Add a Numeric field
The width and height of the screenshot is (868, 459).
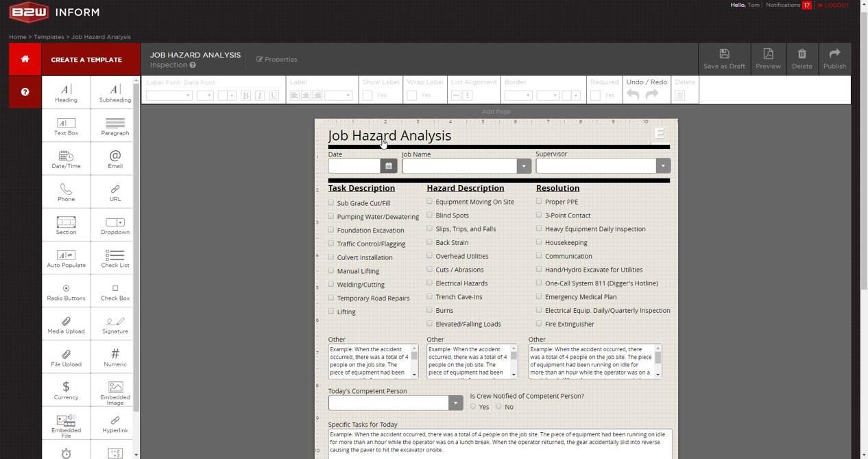tap(115, 357)
